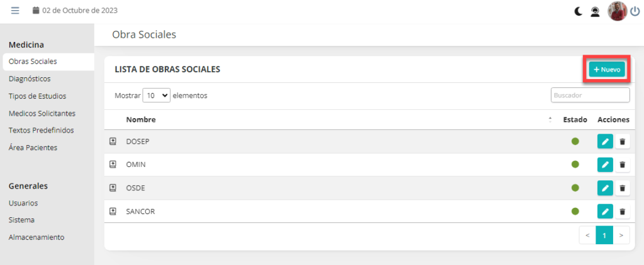
Task: Edit the OSDE entry
Action: [x=605, y=188]
